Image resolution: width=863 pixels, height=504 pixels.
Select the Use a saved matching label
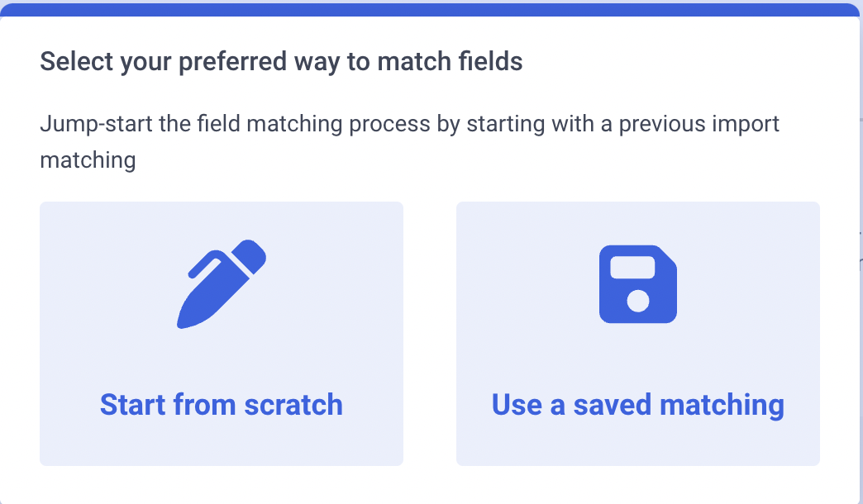click(x=638, y=406)
